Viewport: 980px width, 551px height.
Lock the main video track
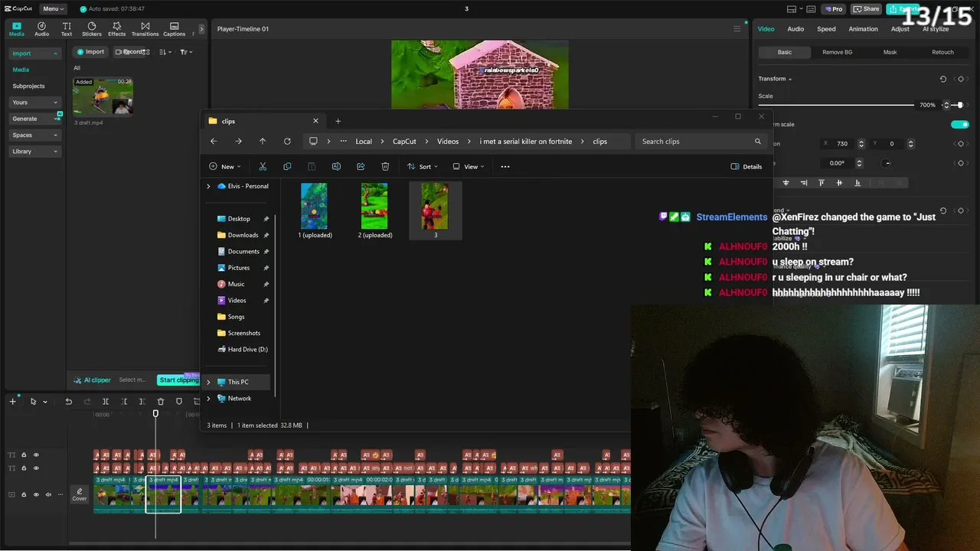point(24,494)
